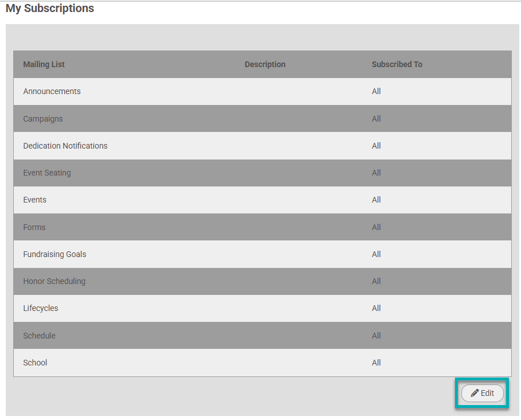521x420 pixels.
Task: Click the Edit button
Action: pos(482,393)
